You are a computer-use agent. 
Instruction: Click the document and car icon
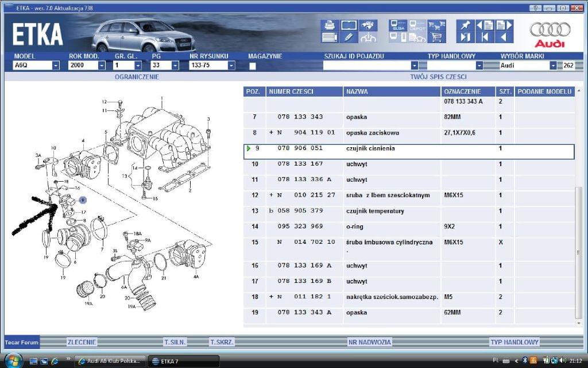417,37
